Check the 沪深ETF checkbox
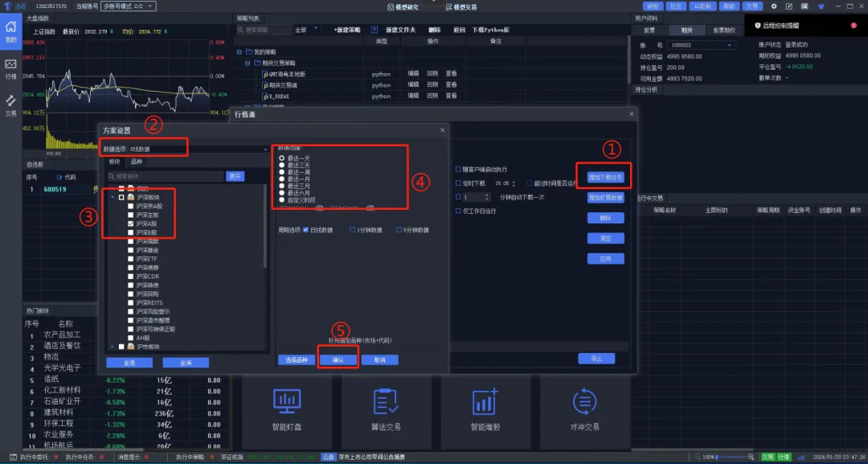The height and width of the screenshot is (464, 868). point(131,259)
